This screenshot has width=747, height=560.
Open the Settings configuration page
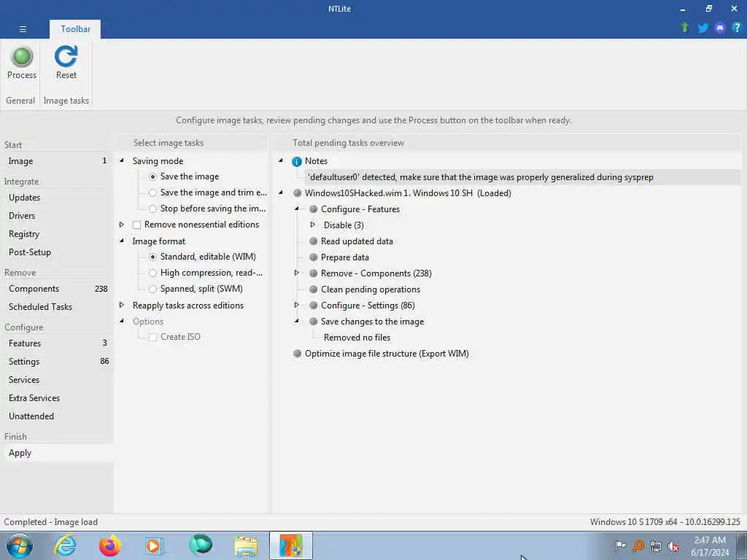(x=57, y=362)
